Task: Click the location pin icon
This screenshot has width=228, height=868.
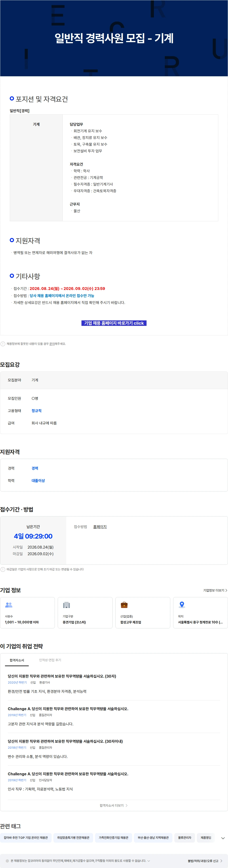Action: [182, 605]
